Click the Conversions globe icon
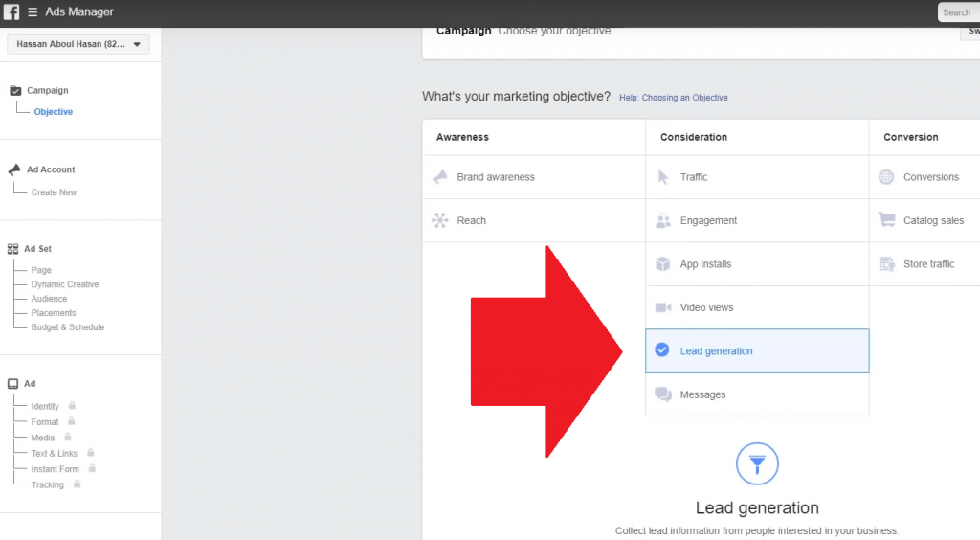980x540 pixels. click(x=886, y=177)
